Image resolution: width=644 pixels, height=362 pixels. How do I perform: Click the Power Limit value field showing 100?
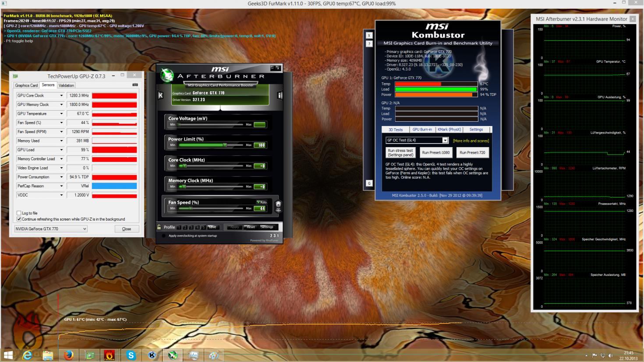[x=260, y=145]
